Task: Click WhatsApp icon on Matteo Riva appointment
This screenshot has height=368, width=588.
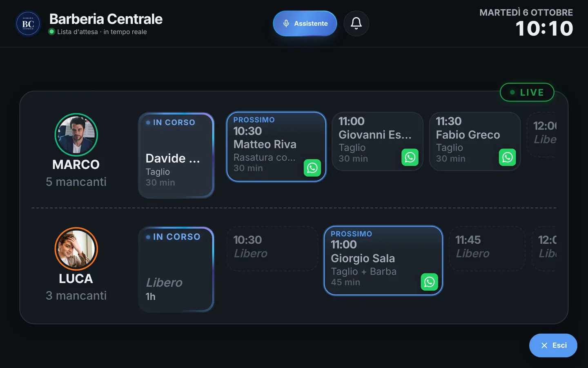Action: (x=312, y=168)
